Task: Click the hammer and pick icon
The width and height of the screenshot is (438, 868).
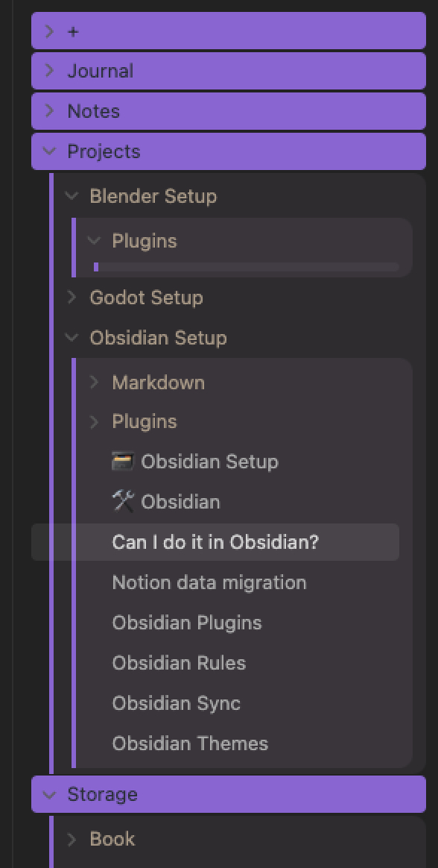Action: pyautogui.click(x=123, y=502)
